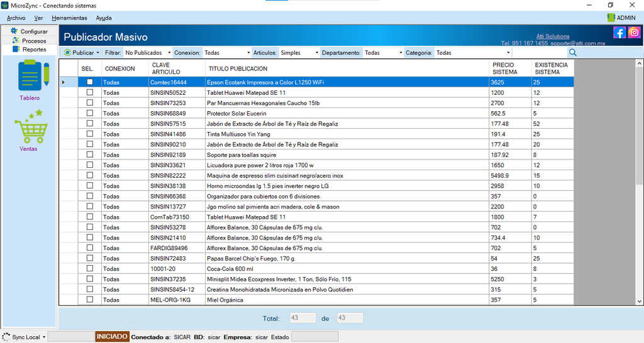Open the Categoria dropdown

pyautogui.click(x=473, y=53)
